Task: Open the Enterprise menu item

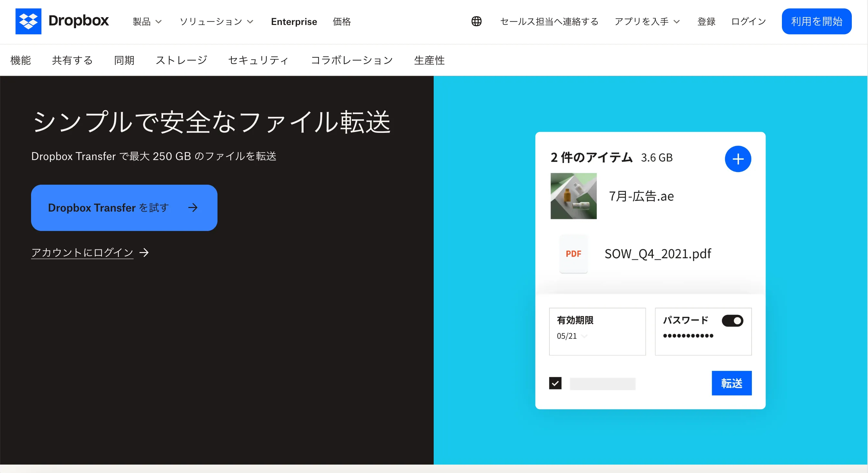Action: pyautogui.click(x=294, y=22)
